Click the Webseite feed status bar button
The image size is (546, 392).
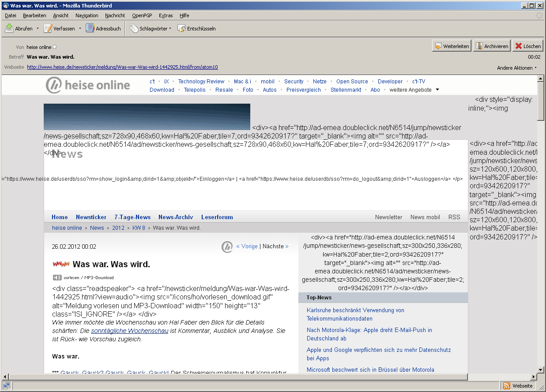518,386
